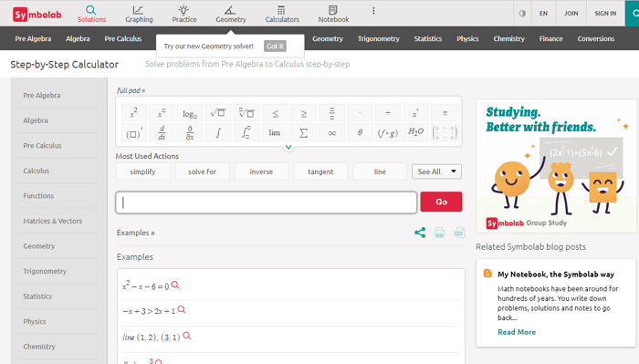Click the red Go button
Viewport: 639px width, 364px height.
coord(441,202)
